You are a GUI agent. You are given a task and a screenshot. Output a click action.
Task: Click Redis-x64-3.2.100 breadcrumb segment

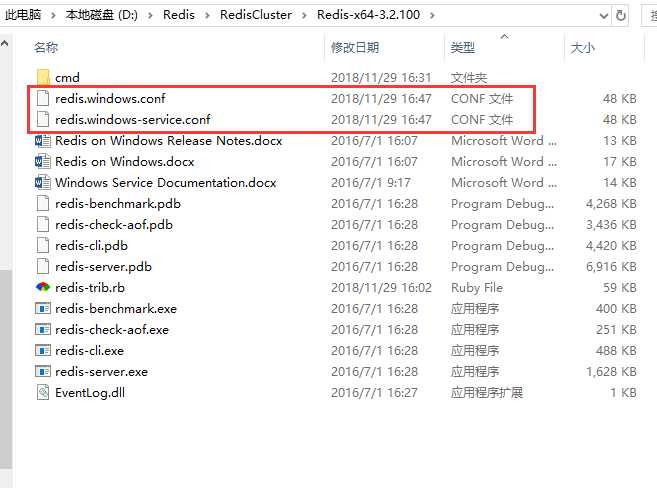pyautogui.click(x=368, y=15)
